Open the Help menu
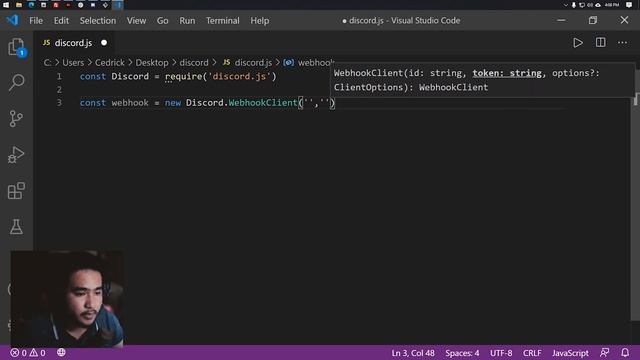 [260, 20]
